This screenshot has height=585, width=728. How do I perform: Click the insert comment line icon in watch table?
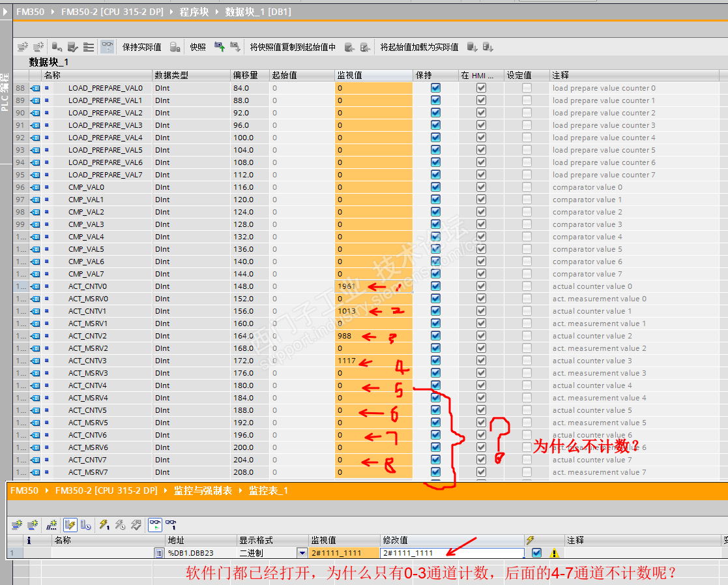pyautogui.click(x=51, y=525)
